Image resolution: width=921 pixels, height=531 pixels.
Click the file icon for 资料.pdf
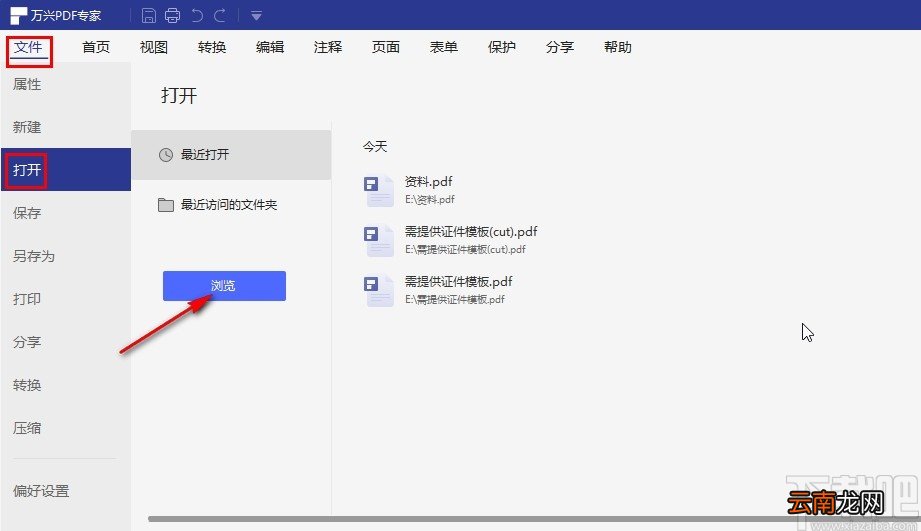coord(378,191)
